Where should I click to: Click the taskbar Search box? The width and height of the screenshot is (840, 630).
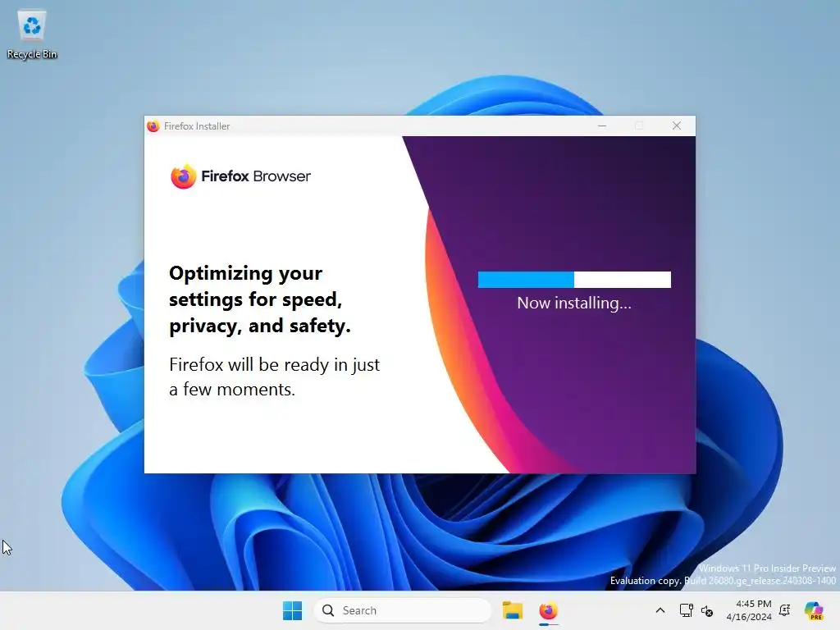[x=402, y=610]
